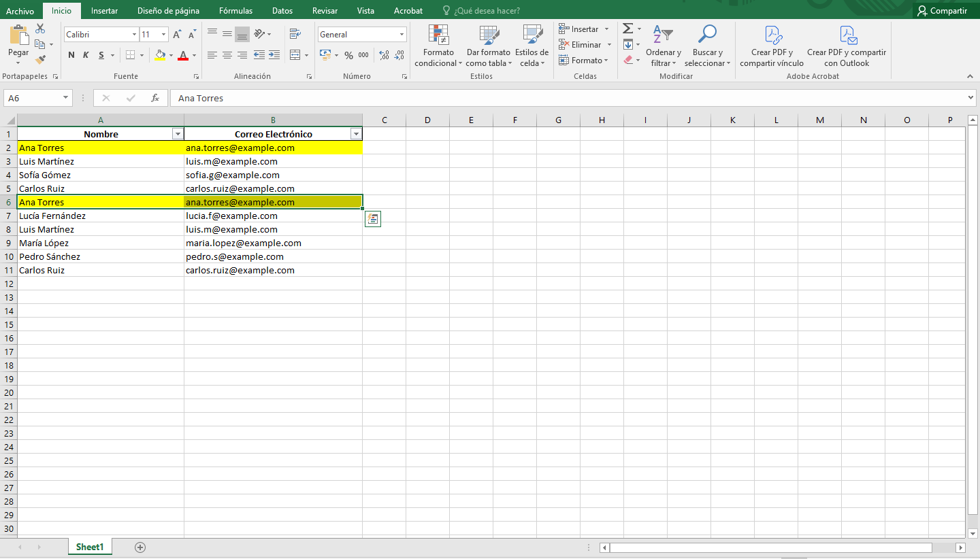
Task: Click Crear PDF y compartir con Outlook
Action: click(847, 46)
